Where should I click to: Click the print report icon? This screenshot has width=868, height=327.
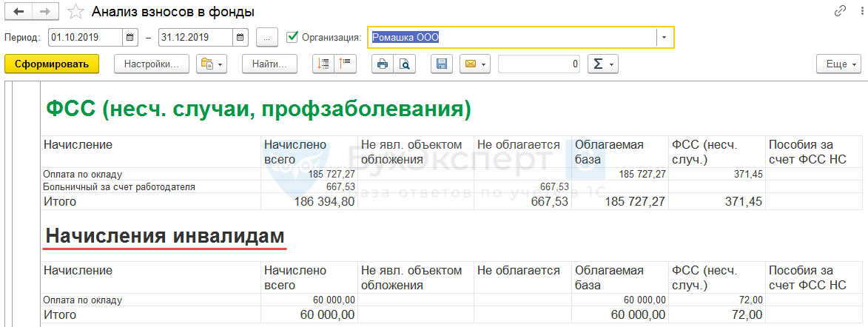tap(383, 64)
